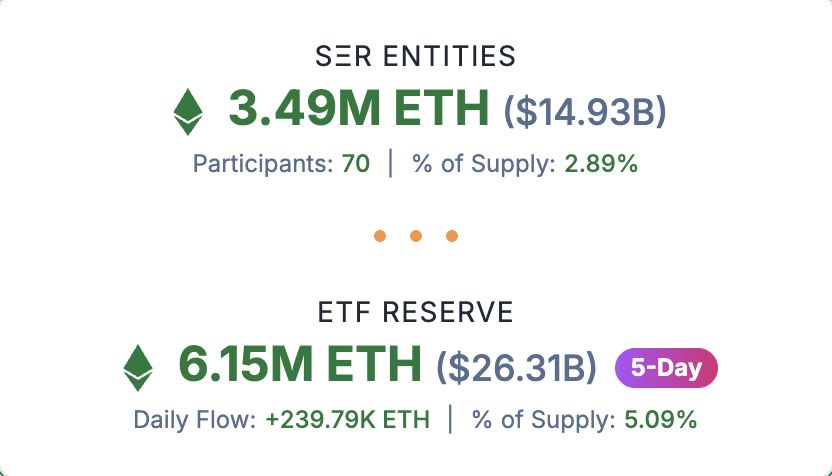Toggle the 5-Day badge
Image resolution: width=832 pixels, height=476 pixels.
coord(666,368)
